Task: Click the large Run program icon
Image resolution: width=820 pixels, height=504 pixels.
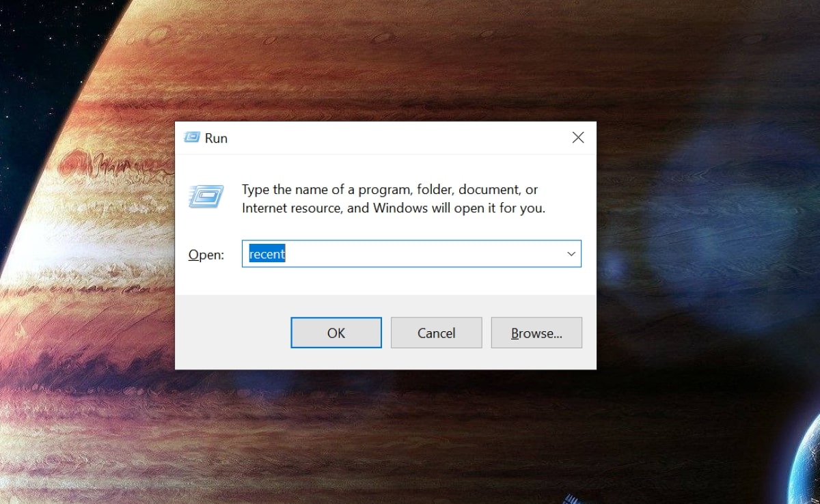Action: tap(206, 197)
